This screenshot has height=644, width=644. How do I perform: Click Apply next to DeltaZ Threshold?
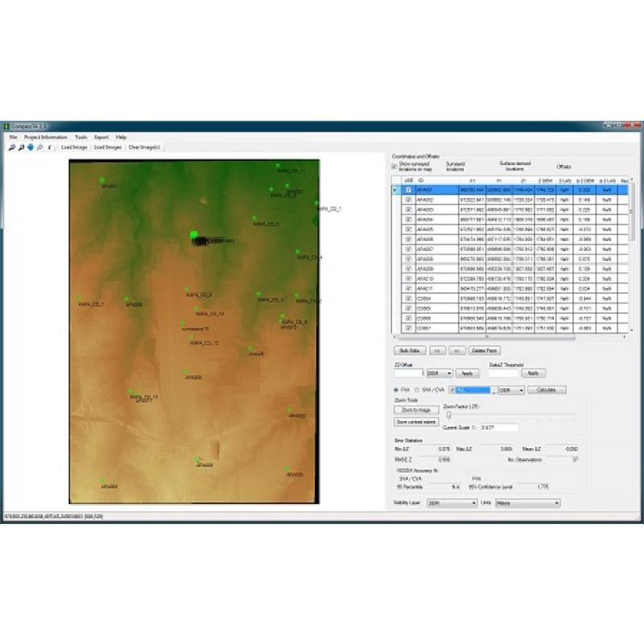pos(533,374)
